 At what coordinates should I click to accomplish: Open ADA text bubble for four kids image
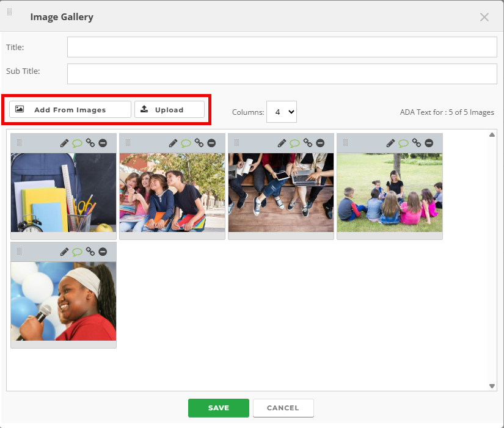click(x=186, y=143)
